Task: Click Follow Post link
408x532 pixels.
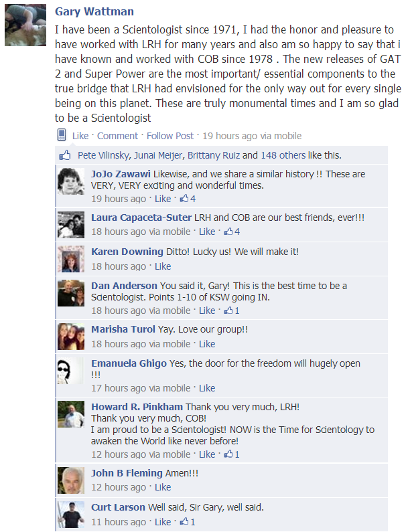Action: coord(170,136)
